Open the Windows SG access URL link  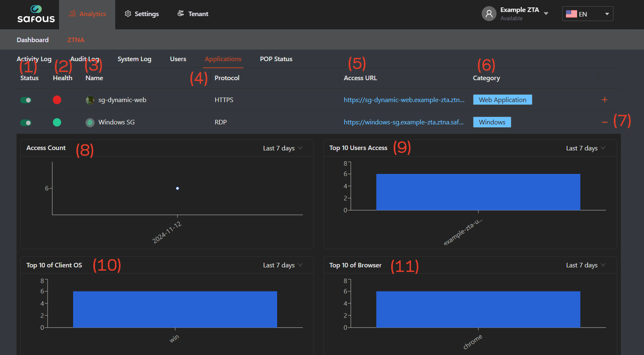(x=404, y=122)
